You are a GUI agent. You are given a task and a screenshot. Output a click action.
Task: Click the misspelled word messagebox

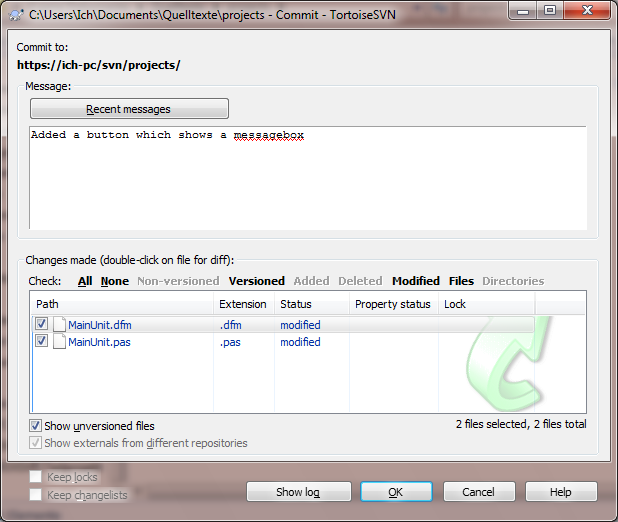pyautogui.click(x=269, y=135)
